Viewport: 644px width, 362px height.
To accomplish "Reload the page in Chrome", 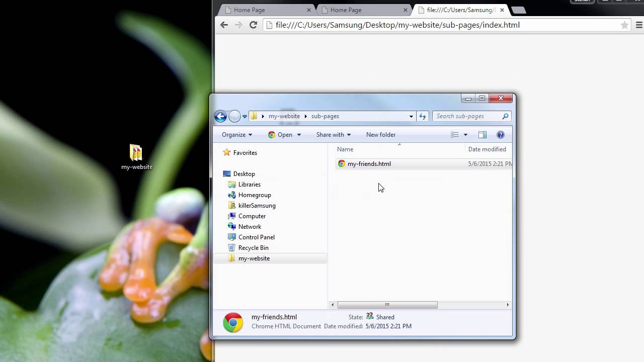I will click(253, 25).
